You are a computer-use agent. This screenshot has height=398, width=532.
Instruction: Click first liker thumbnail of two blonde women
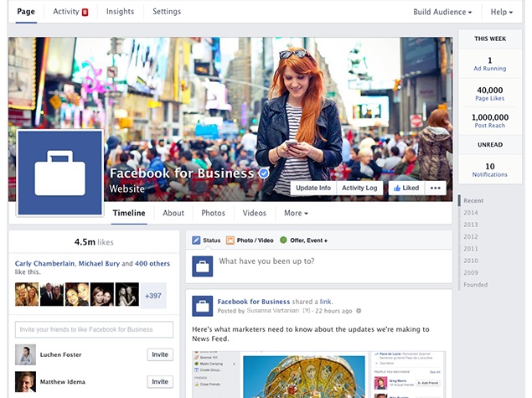click(x=27, y=294)
